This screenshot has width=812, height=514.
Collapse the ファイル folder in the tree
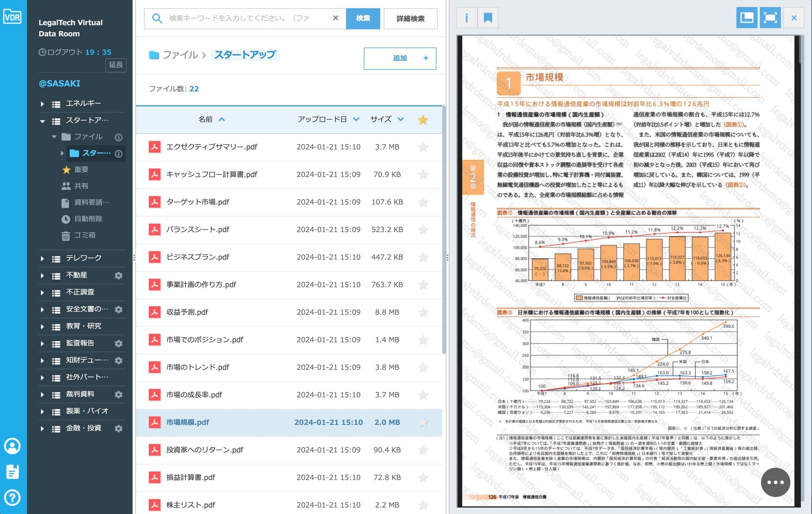click(x=54, y=137)
